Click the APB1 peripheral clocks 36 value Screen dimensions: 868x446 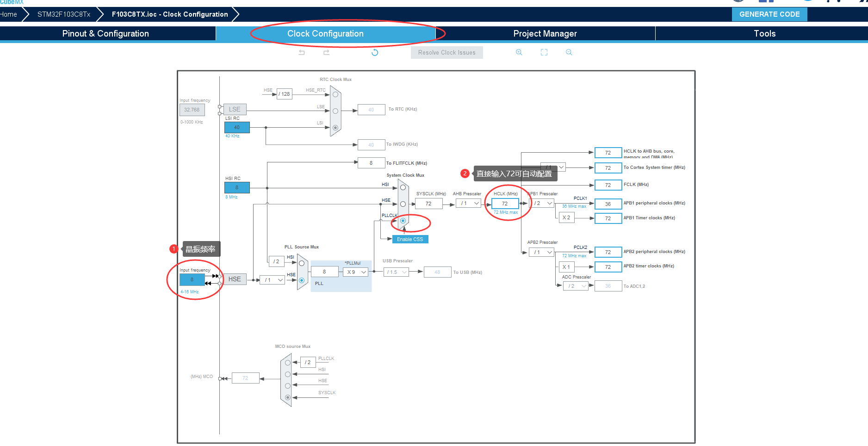tap(608, 204)
